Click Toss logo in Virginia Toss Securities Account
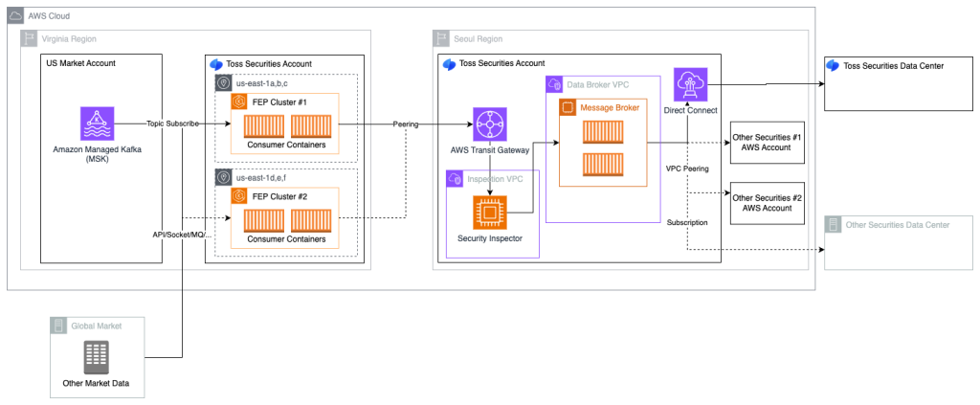980x405 pixels. click(x=216, y=64)
